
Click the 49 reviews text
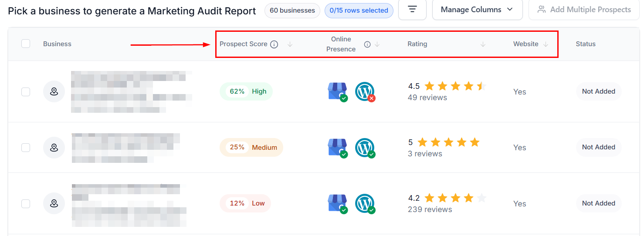(427, 98)
